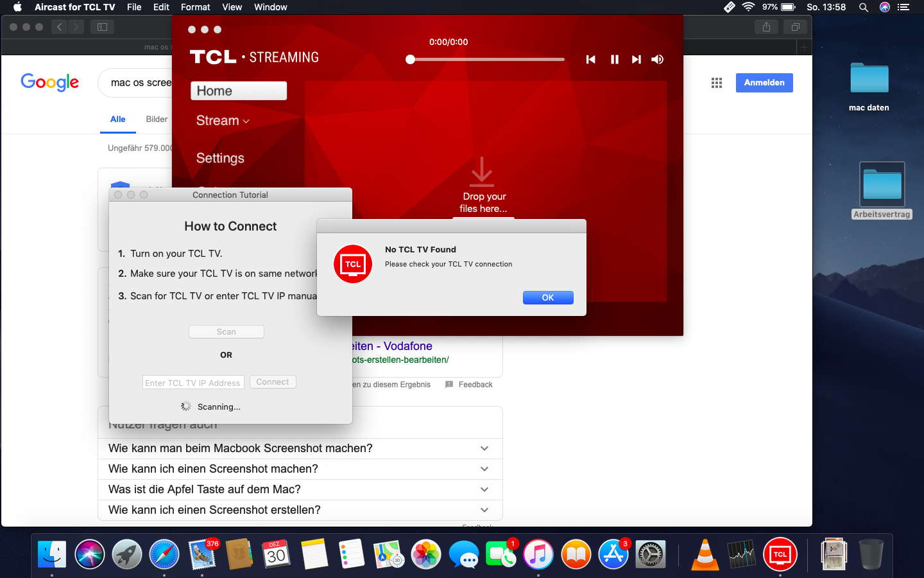
Task: Open iTunes from the Dock
Action: pos(538,554)
